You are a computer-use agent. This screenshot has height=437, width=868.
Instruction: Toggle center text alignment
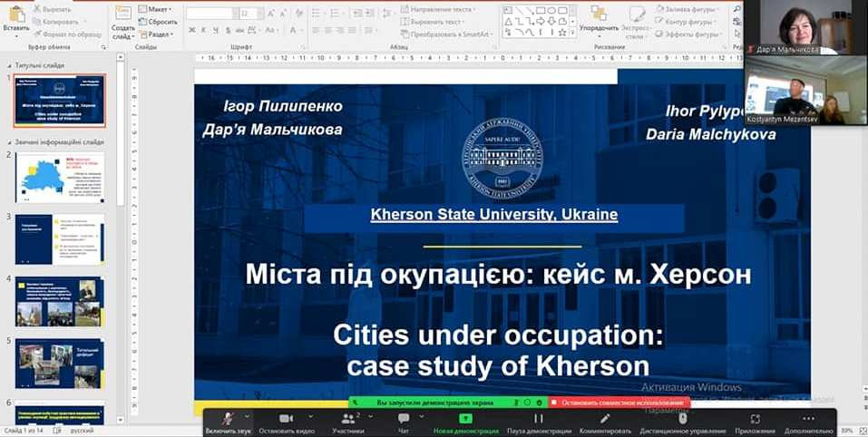[x=328, y=30]
